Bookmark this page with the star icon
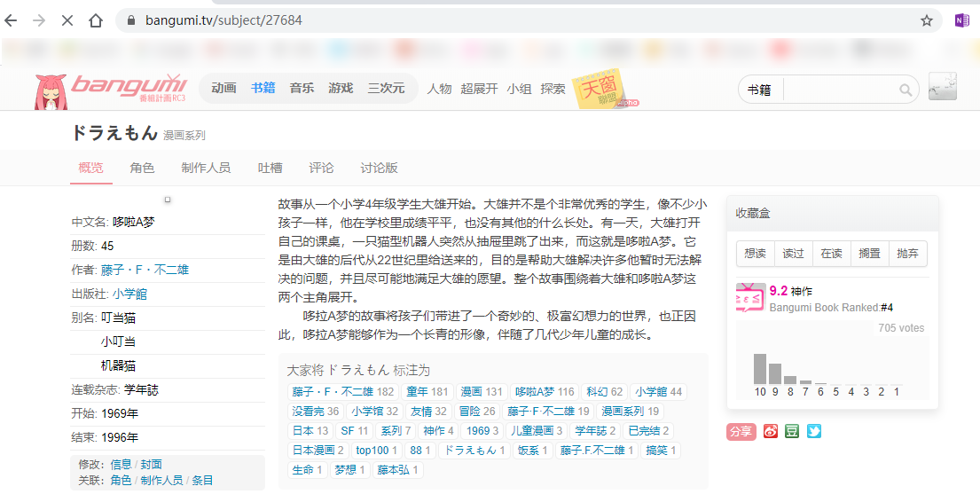 927,20
